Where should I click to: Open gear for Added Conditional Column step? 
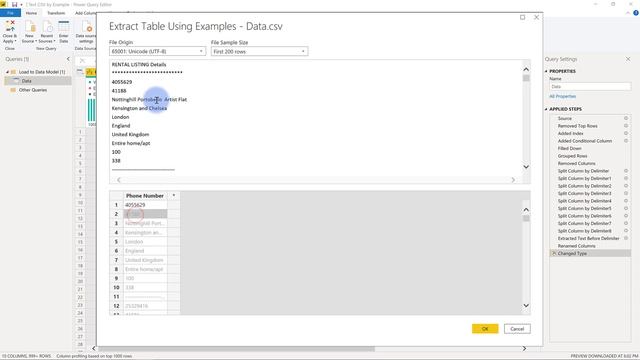tap(626, 141)
